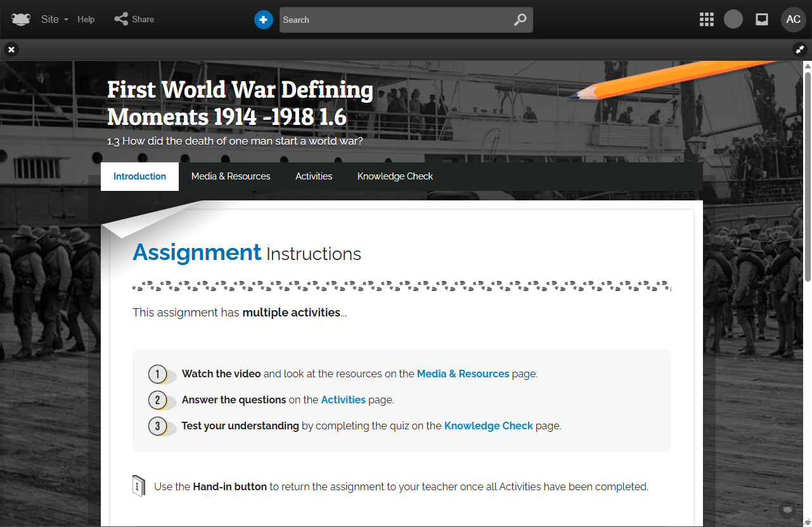Open the Knowledge Check tab

click(395, 176)
